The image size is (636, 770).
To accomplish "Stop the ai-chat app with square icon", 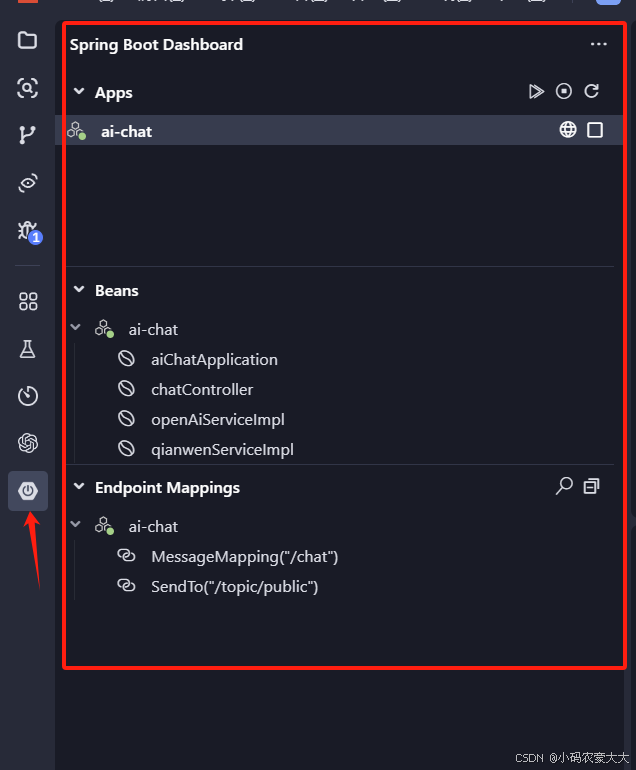I will click(x=595, y=130).
